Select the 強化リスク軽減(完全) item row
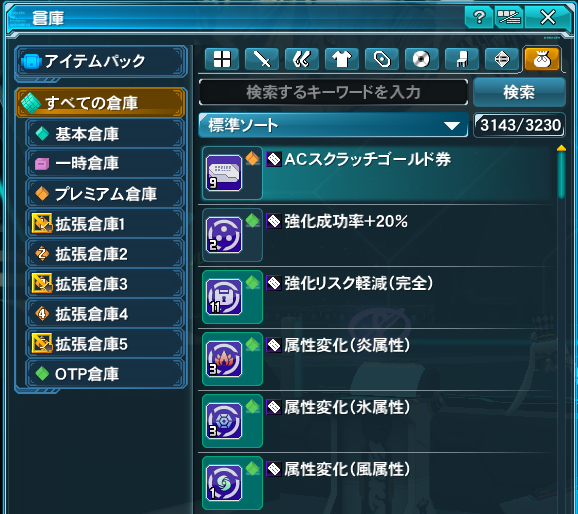The image size is (578, 514). click(377, 297)
